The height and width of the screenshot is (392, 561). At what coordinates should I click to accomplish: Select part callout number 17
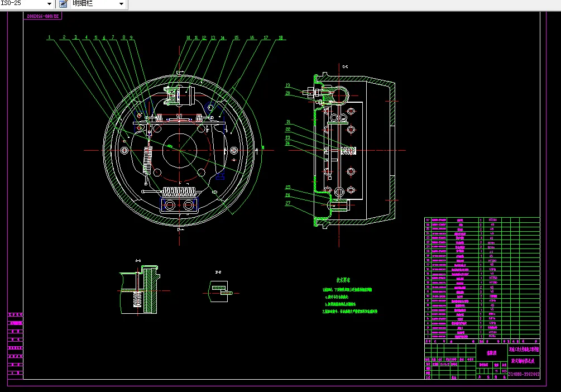pyautogui.click(x=266, y=37)
